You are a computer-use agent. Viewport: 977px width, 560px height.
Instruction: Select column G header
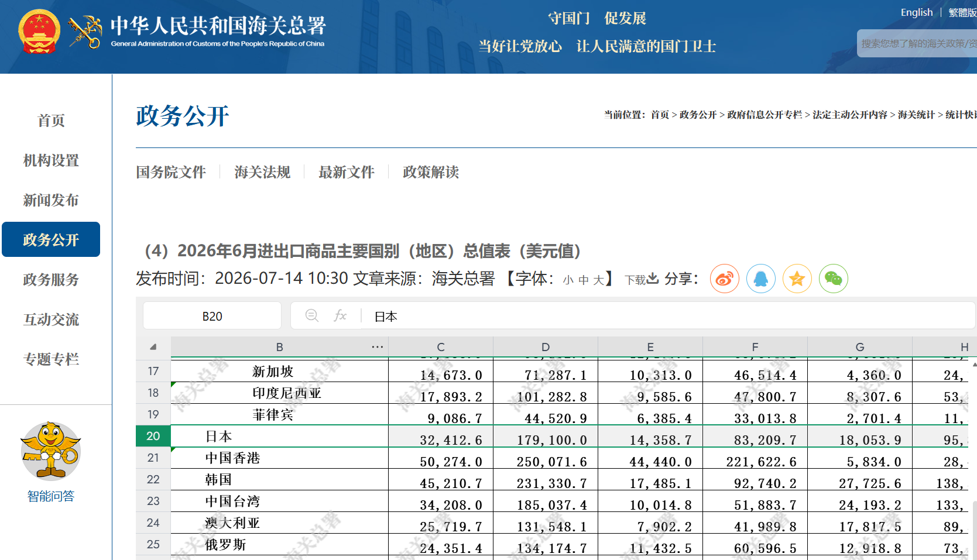[860, 347]
